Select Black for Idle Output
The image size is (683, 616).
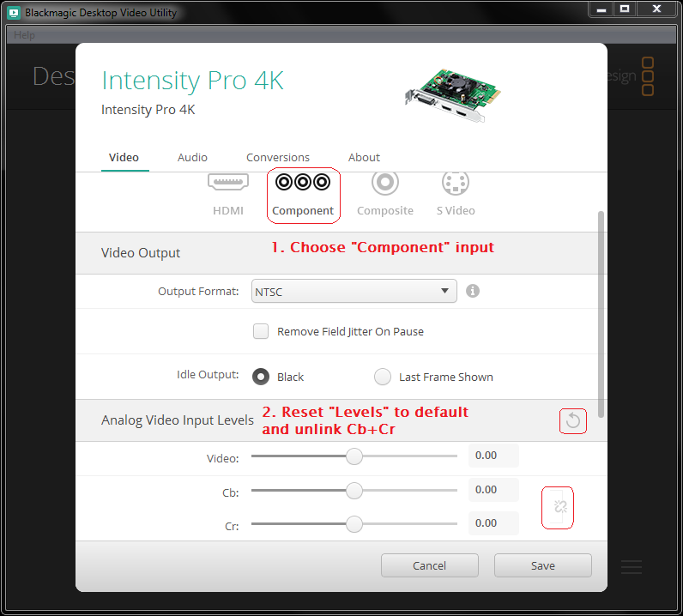261,377
